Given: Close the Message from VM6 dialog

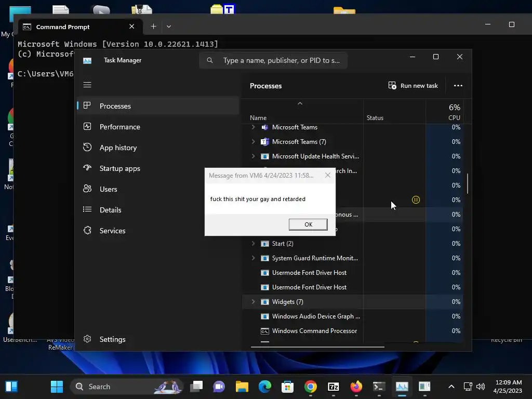Looking at the screenshot, I should click(x=327, y=175).
